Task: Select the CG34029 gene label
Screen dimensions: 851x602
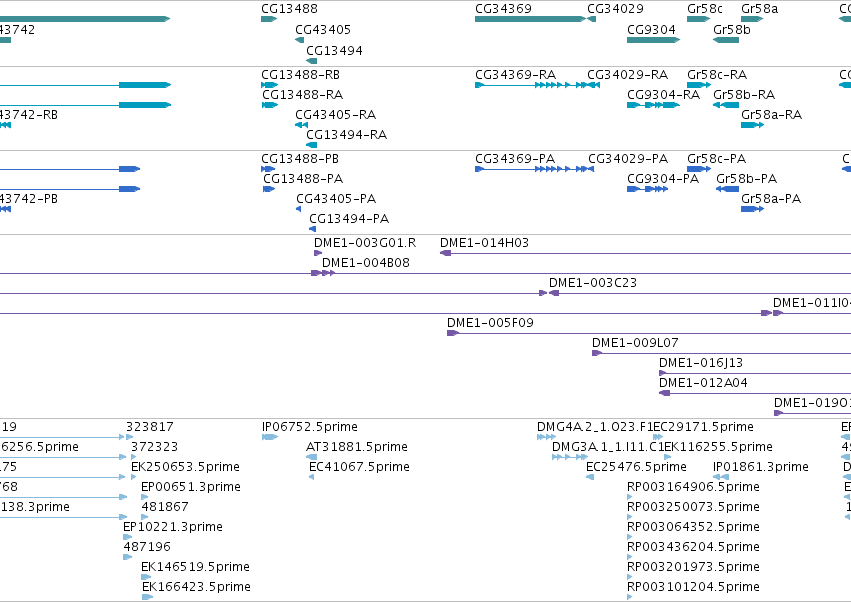Action: coord(615,9)
